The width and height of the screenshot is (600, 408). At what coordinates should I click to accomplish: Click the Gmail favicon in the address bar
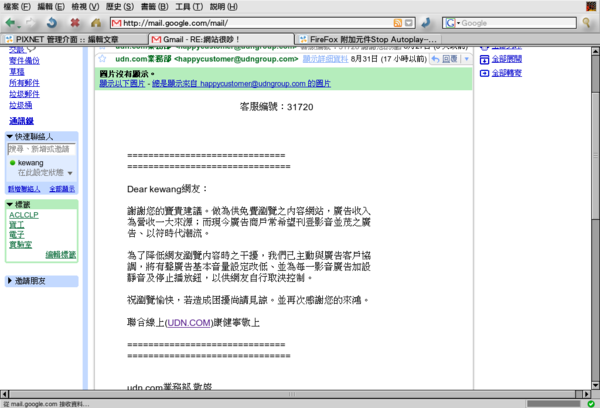116,23
